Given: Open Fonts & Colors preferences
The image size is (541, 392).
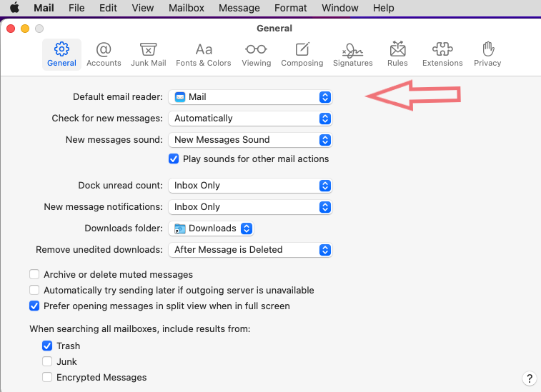Looking at the screenshot, I should 204,54.
